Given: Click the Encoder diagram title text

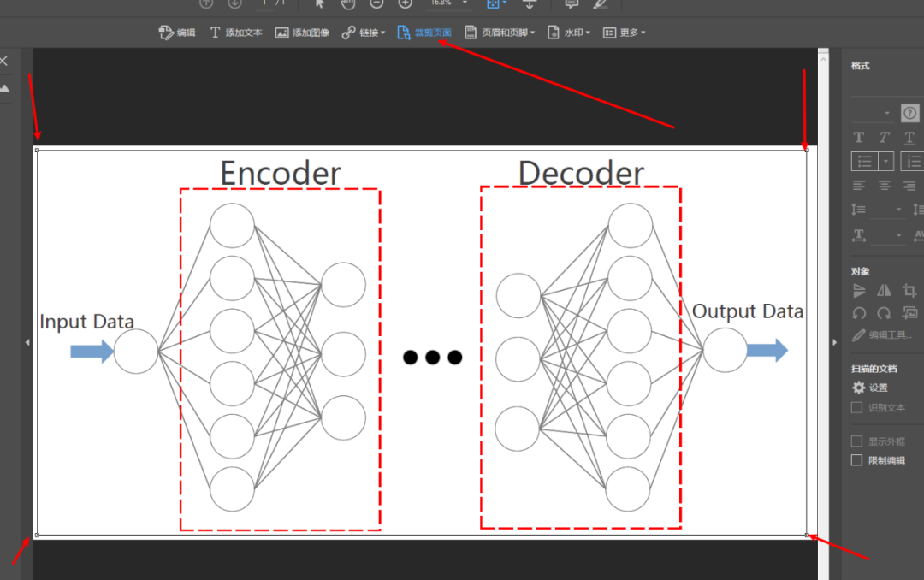Looking at the screenshot, I should click(281, 174).
